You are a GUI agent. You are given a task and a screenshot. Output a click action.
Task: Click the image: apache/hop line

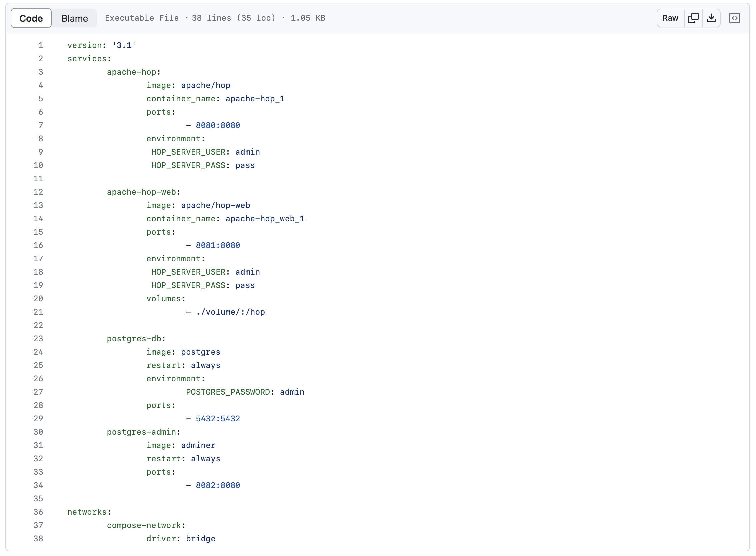(x=188, y=85)
